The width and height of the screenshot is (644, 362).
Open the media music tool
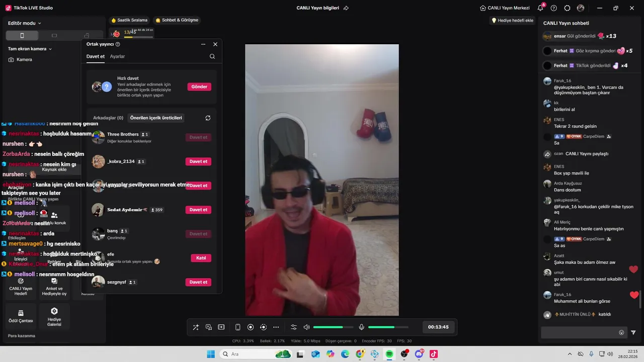(x=208, y=327)
